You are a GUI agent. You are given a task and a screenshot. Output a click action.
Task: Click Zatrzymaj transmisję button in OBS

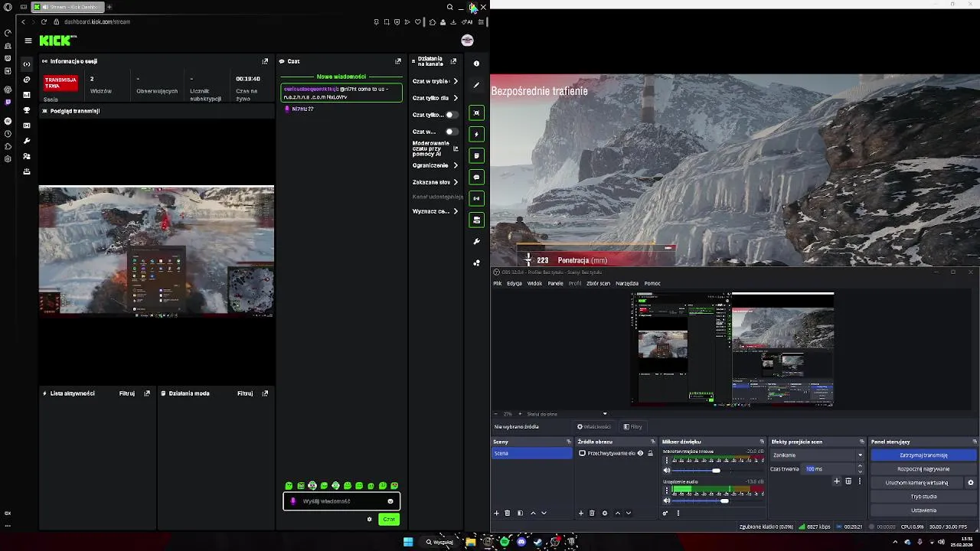[x=923, y=455]
